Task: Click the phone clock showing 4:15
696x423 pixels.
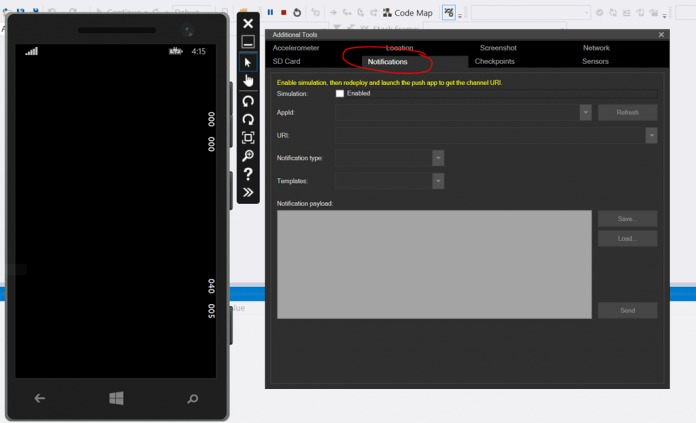Action: point(198,51)
